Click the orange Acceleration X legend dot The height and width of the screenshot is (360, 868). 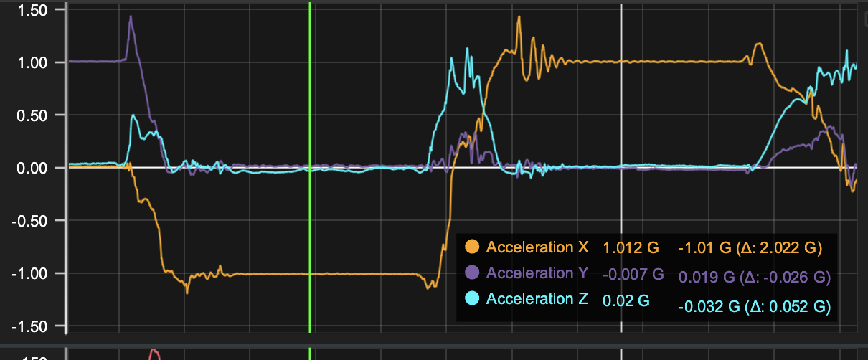[x=472, y=247]
